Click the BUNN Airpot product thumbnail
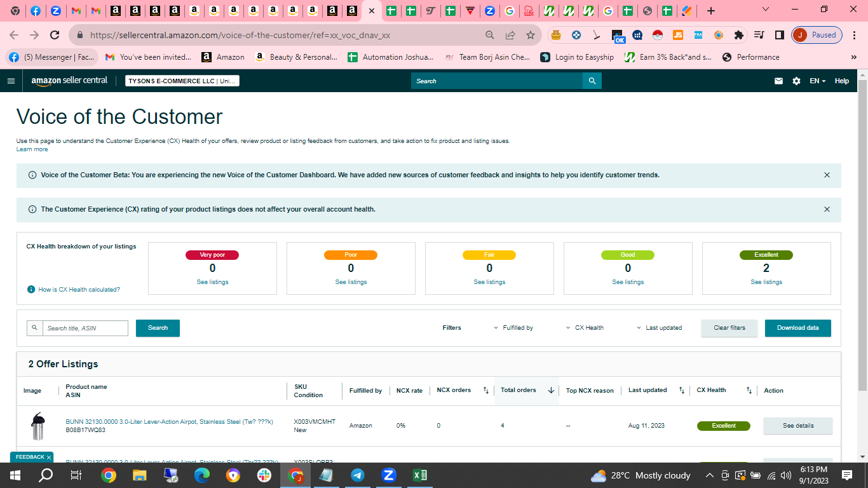 (x=38, y=426)
